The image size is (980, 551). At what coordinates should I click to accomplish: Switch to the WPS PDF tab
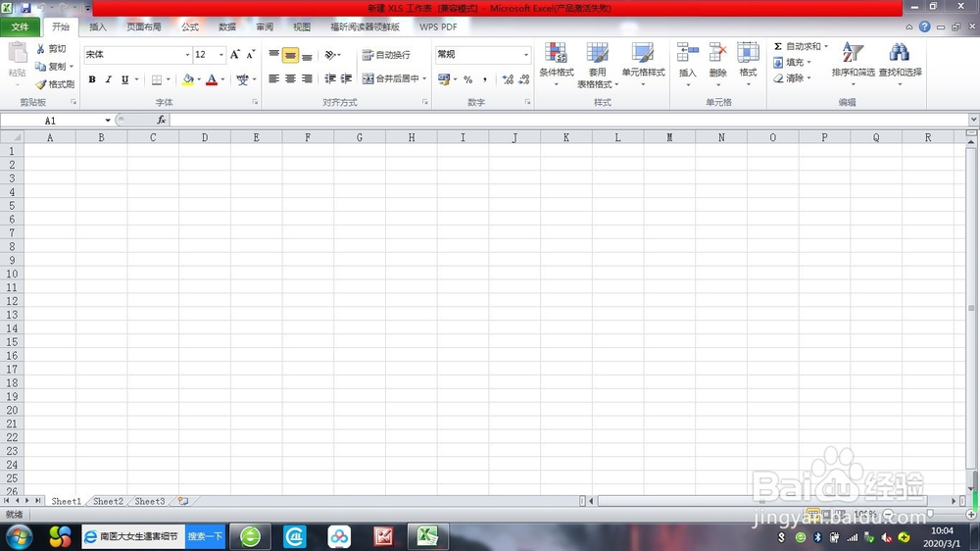coord(438,26)
